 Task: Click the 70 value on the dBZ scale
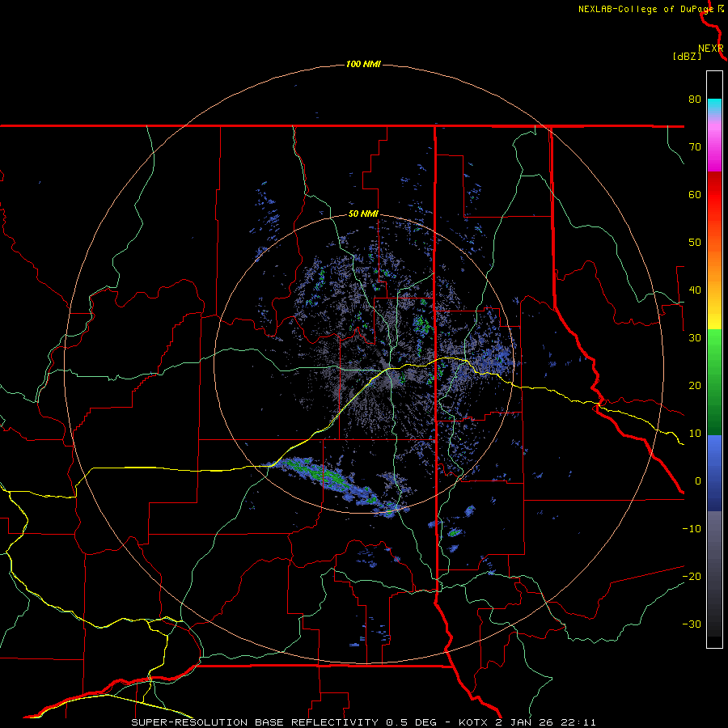coord(695,146)
